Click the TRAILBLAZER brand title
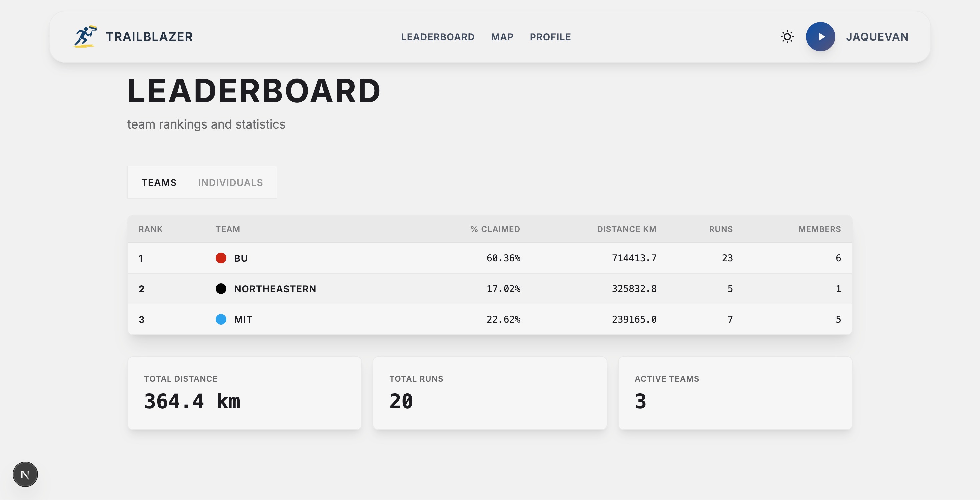980x500 pixels. pos(149,37)
